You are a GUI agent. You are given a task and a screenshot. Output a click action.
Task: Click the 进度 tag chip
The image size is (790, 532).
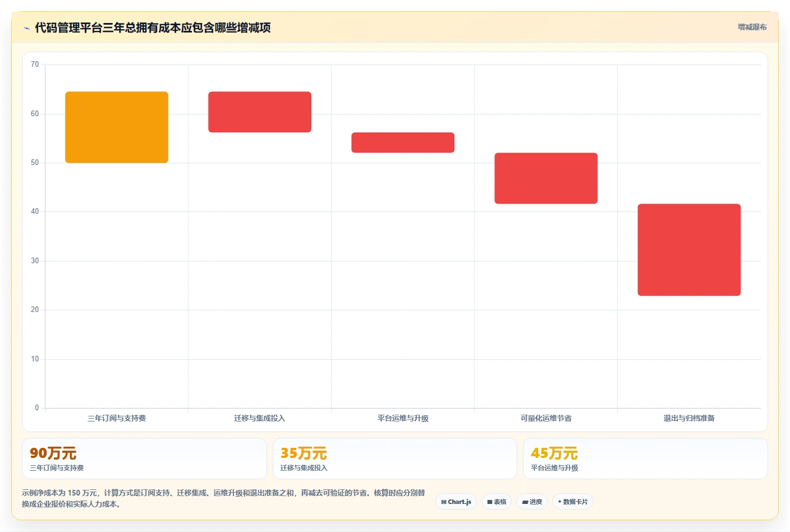point(532,502)
